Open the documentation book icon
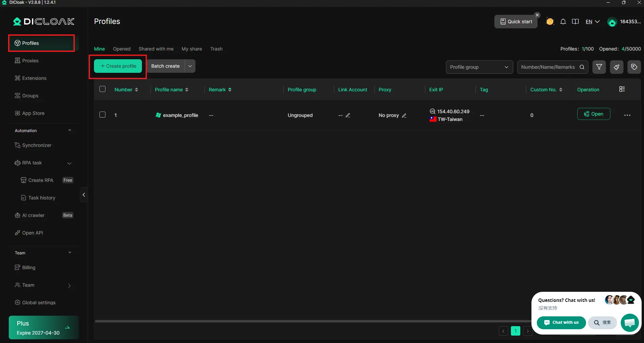This screenshot has height=343, width=644. [x=575, y=22]
